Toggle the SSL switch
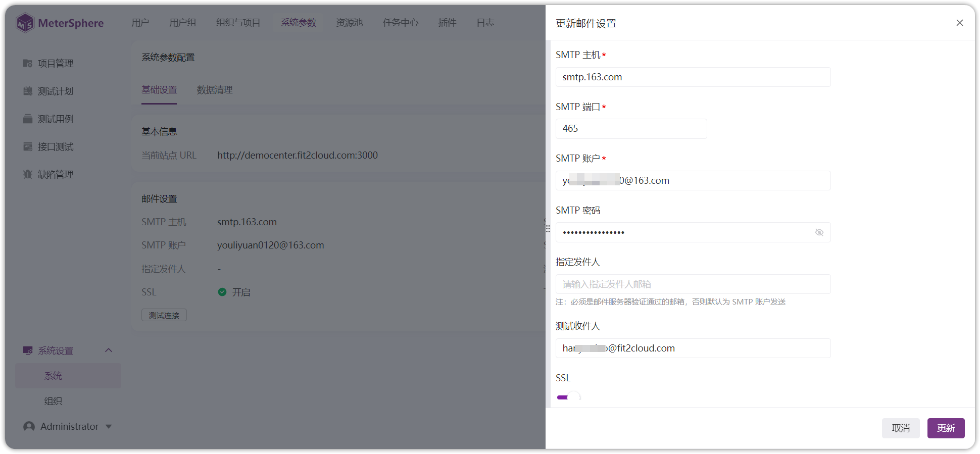 (x=569, y=397)
